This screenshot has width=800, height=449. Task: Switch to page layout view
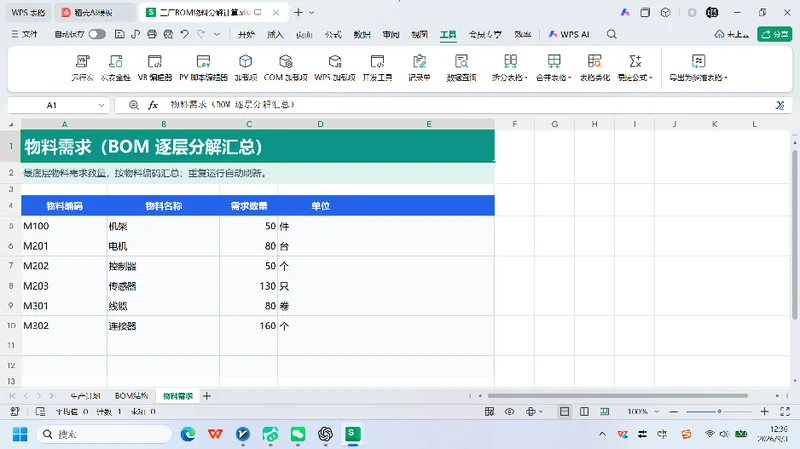click(x=584, y=411)
